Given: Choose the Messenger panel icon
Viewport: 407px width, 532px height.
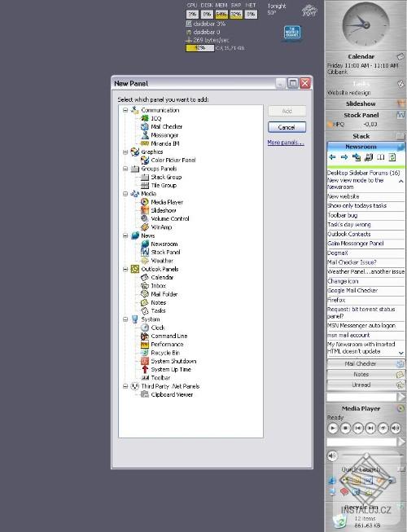Looking at the screenshot, I should coord(145,135).
